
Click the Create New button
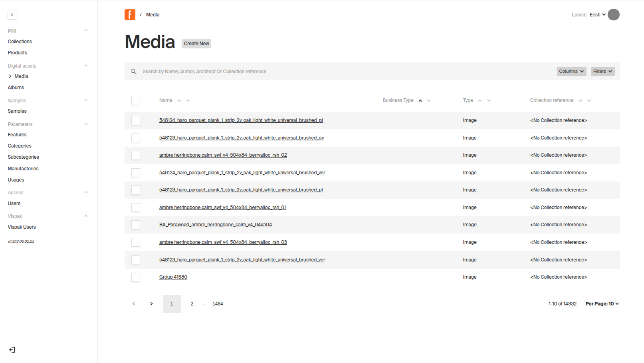196,44
